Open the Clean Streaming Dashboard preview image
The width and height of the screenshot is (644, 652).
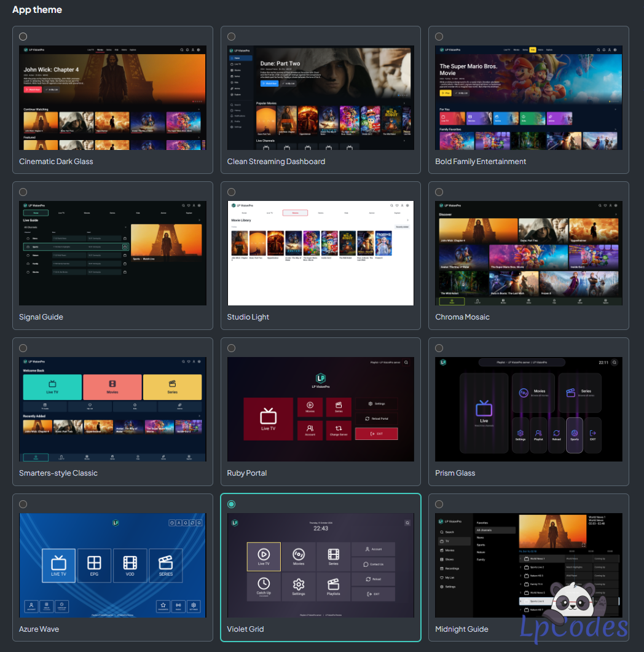tap(321, 98)
